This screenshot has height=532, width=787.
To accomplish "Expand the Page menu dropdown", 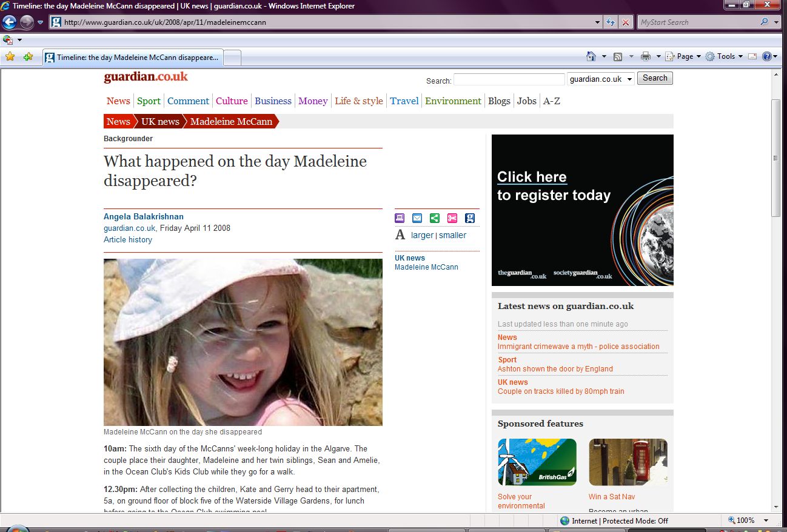I will pyautogui.click(x=684, y=56).
